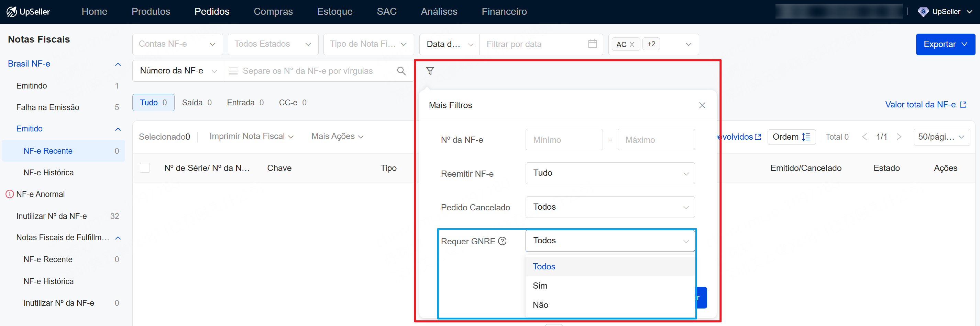Image resolution: width=980 pixels, height=326 pixels.
Task: Remove the AC tag filter
Action: [632, 45]
